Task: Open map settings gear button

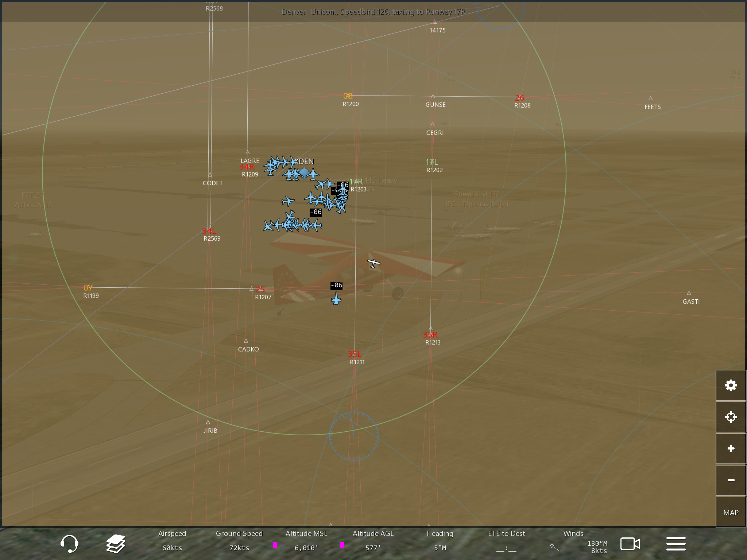Action: (x=731, y=385)
